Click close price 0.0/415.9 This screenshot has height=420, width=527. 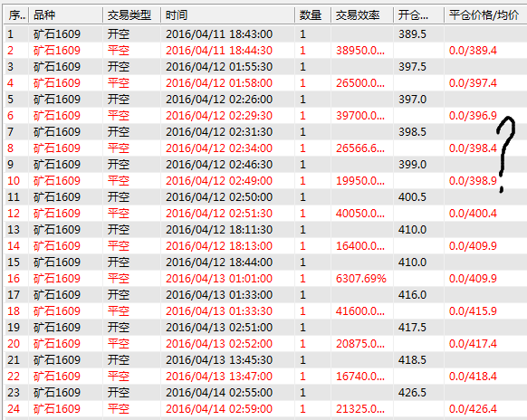click(473, 311)
